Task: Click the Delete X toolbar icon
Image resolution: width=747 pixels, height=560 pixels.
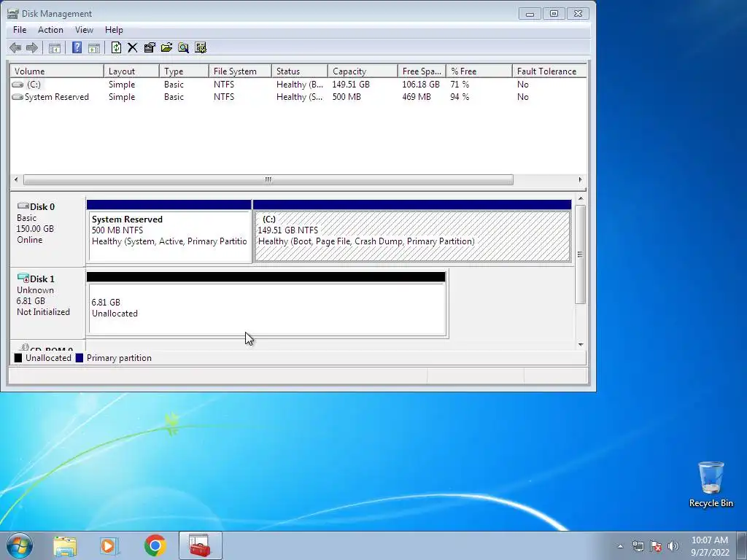Action: pyautogui.click(x=133, y=47)
